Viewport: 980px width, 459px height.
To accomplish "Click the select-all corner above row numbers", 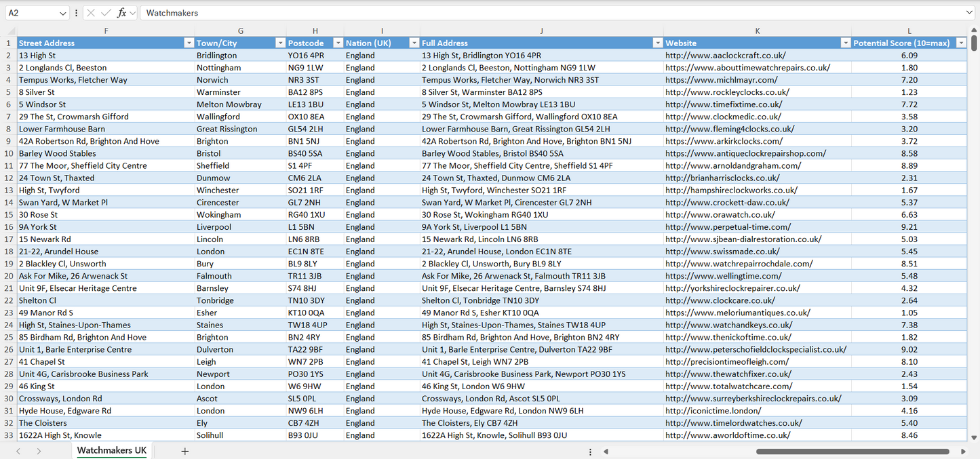I will point(10,31).
